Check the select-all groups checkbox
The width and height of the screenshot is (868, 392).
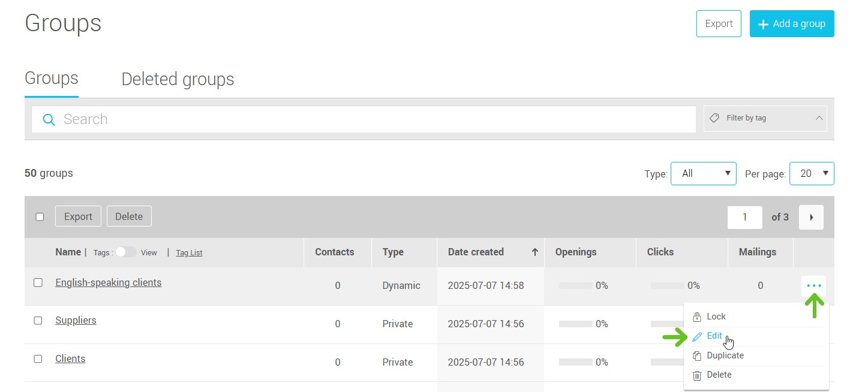pyautogui.click(x=40, y=217)
